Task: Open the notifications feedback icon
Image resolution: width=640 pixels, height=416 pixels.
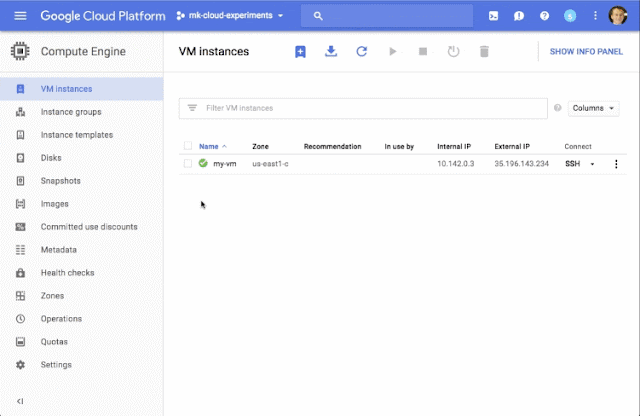Action: (x=519, y=16)
